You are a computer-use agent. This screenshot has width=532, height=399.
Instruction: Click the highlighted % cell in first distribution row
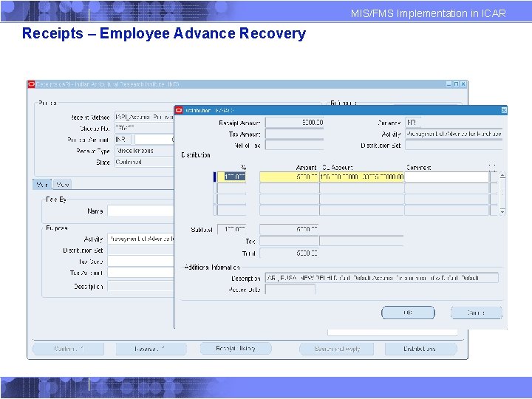tap(232, 177)
